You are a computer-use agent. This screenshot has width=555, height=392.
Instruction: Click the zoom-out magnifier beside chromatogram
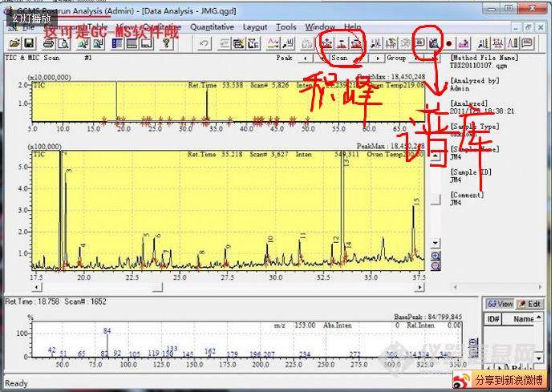point(435,266)
